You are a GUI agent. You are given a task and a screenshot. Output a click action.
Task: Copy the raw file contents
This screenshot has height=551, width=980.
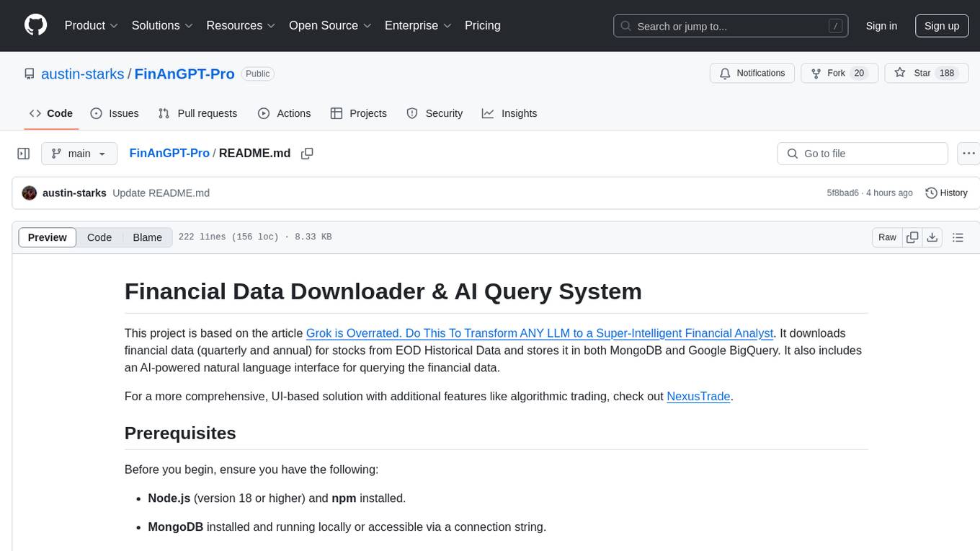(x=913, y=237)
